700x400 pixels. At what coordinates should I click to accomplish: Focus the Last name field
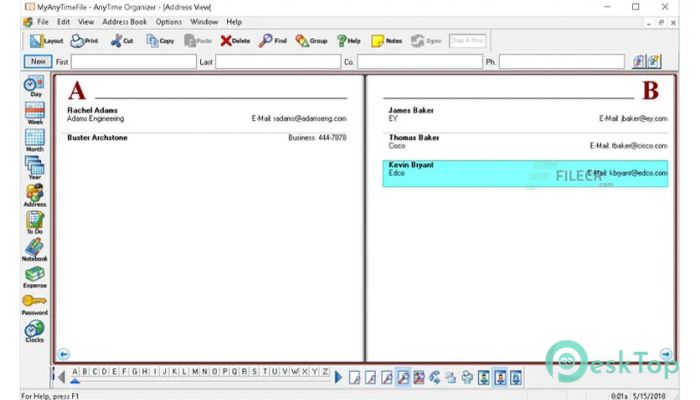278,62
